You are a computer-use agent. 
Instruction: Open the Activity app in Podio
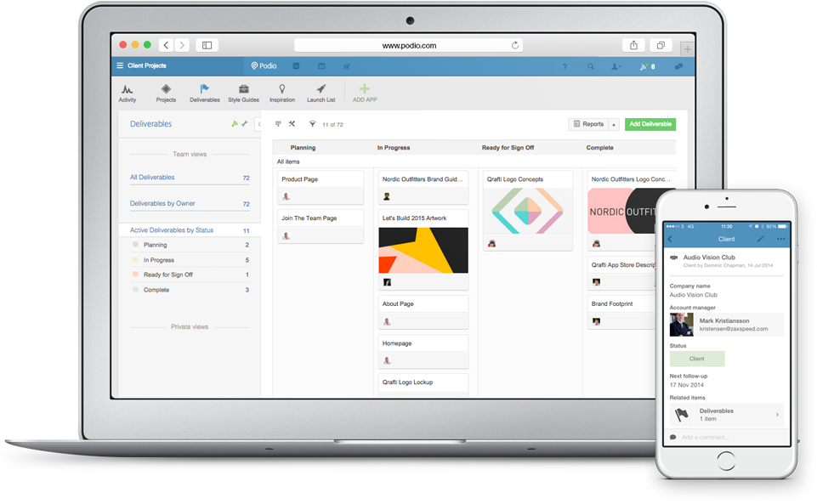[128, 93]
